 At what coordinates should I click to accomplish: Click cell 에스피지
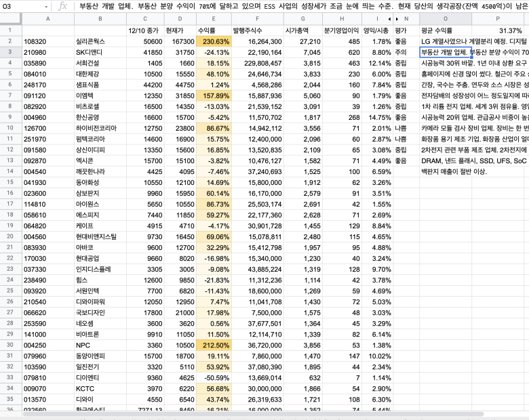[100, 215]
